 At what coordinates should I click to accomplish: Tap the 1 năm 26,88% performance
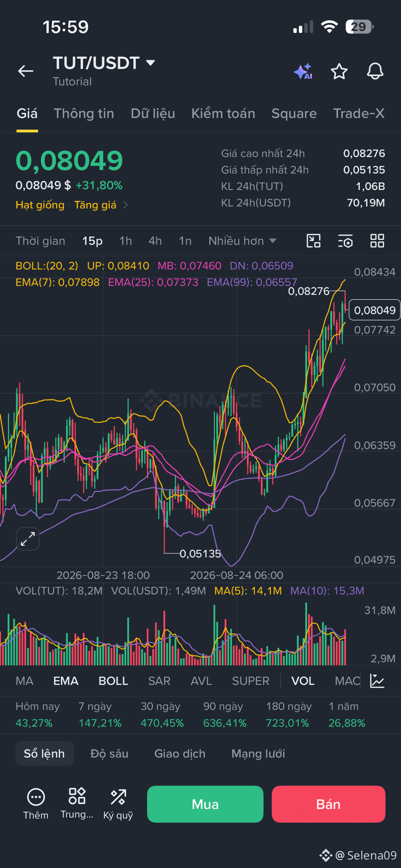pyautogui.click(x=347, y=714)
